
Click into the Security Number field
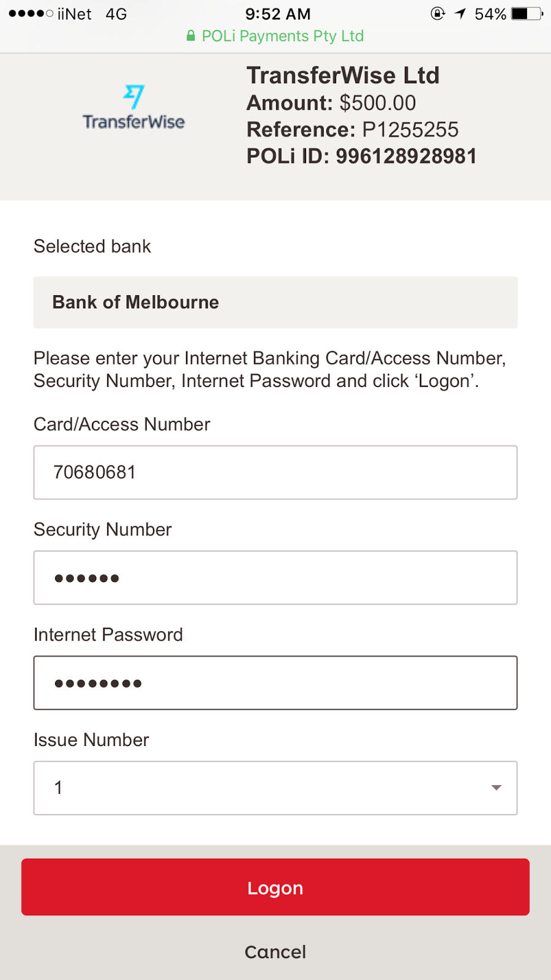coord(275,578)
